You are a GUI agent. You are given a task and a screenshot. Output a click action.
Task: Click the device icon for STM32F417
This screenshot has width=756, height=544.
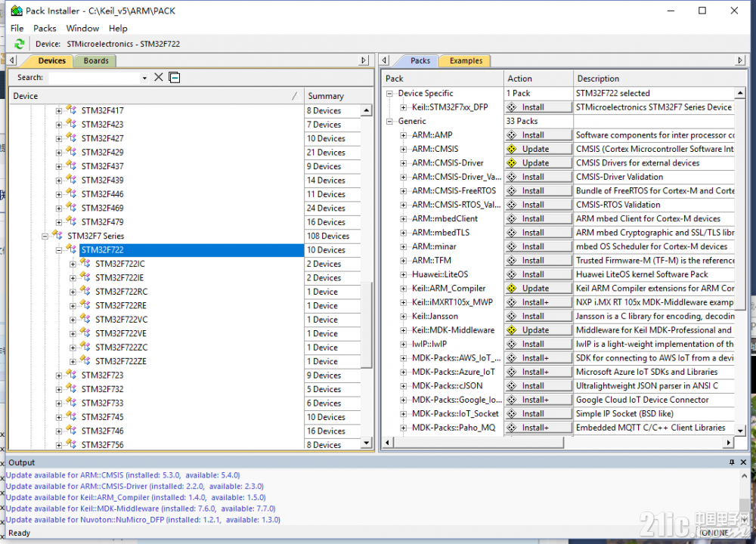tap(71, 110)
